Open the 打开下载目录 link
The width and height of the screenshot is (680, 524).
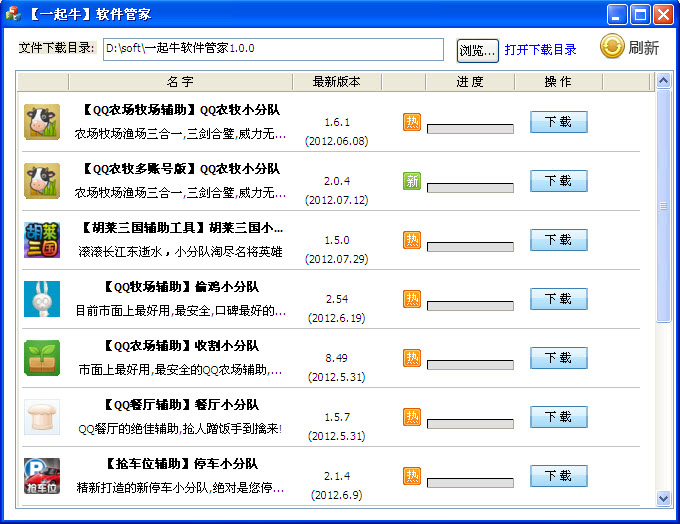540,50
